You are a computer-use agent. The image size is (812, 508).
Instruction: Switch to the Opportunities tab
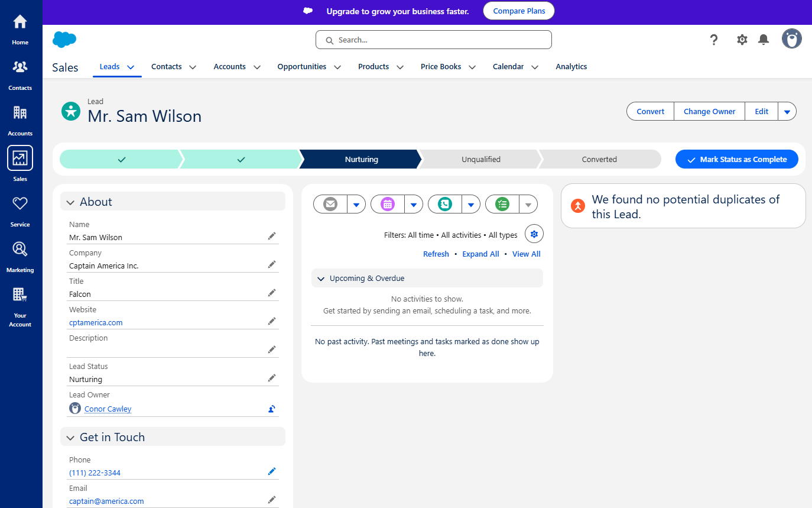[x=303, y=67]
